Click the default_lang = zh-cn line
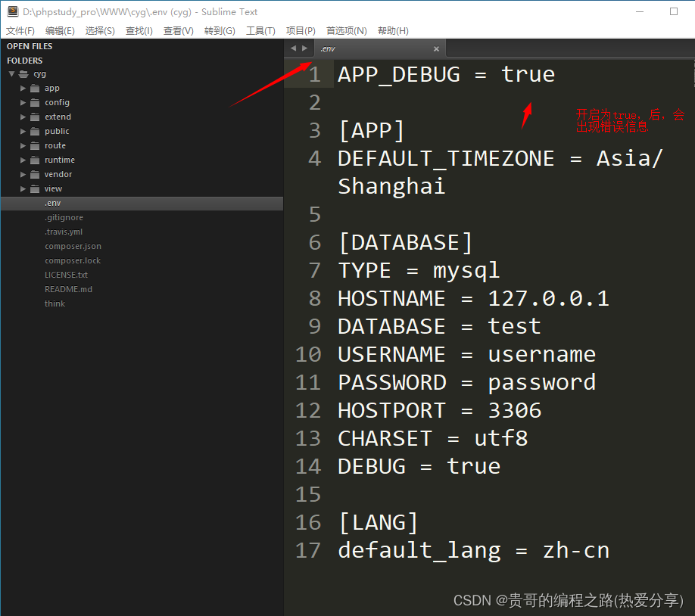The image size is (695, 616). [473, 551]
